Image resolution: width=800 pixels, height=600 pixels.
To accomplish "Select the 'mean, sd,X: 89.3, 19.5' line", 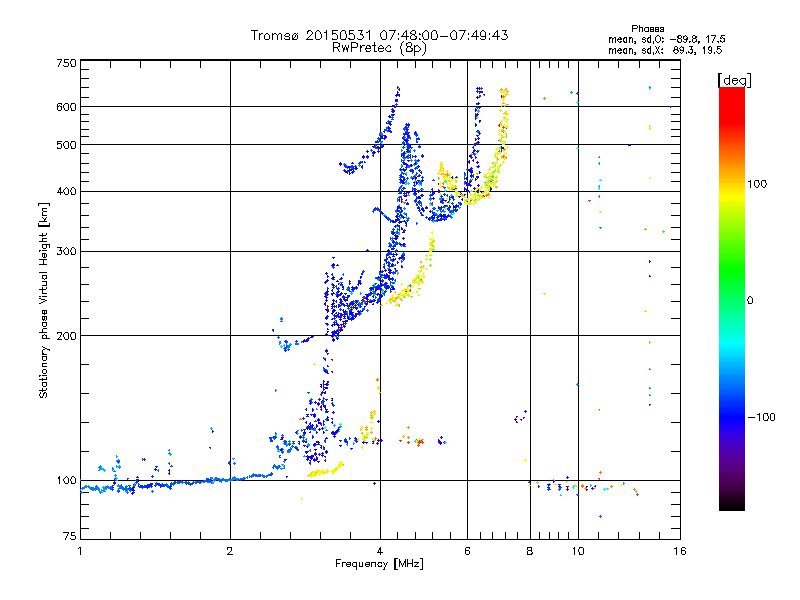I will [x=665, y=50].
